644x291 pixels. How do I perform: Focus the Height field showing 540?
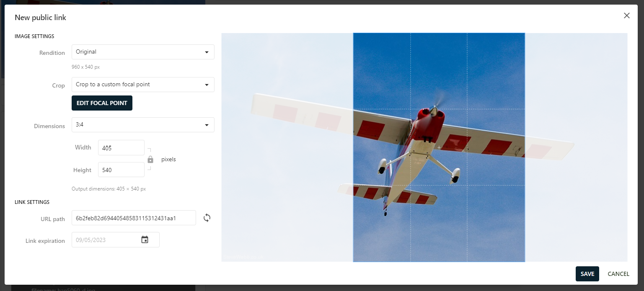(x=121, y=170)
